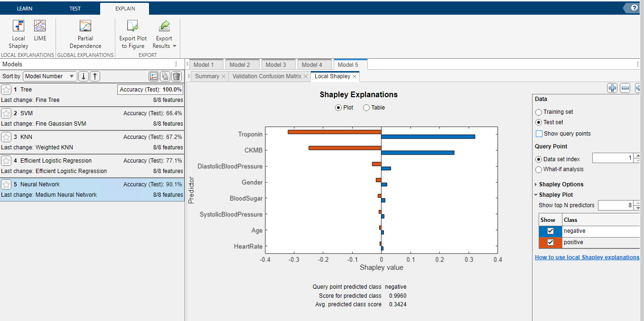Viewport: 644px width, 321px height.
Task: Open the Validation Confusion Matrix tab
Action: (x=267, y=76)
